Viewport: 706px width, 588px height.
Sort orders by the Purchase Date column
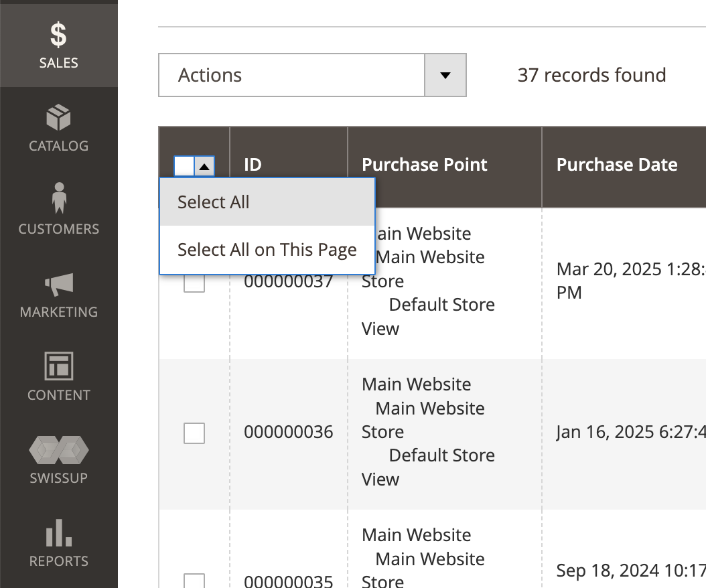pos(616,164)
